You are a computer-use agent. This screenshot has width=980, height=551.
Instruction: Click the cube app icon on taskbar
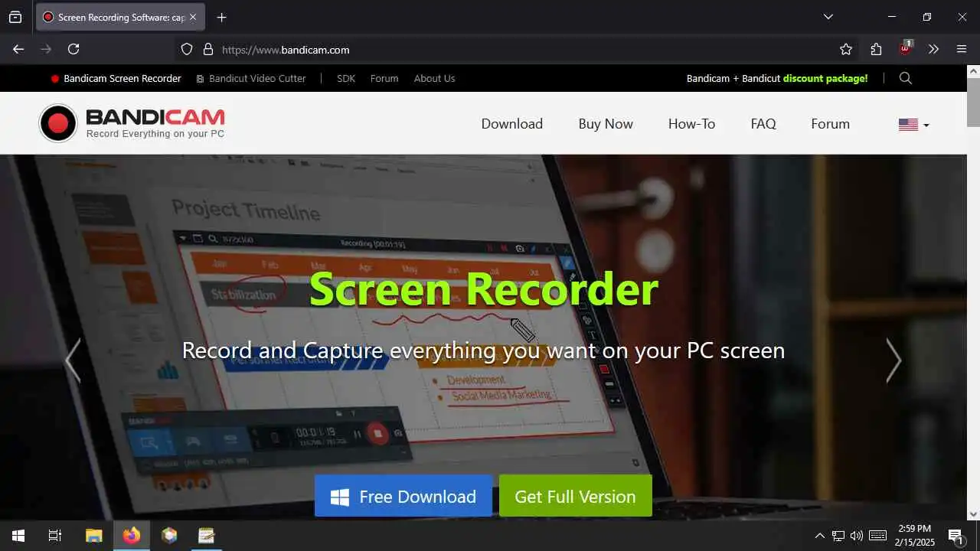[x=169, y=536]
